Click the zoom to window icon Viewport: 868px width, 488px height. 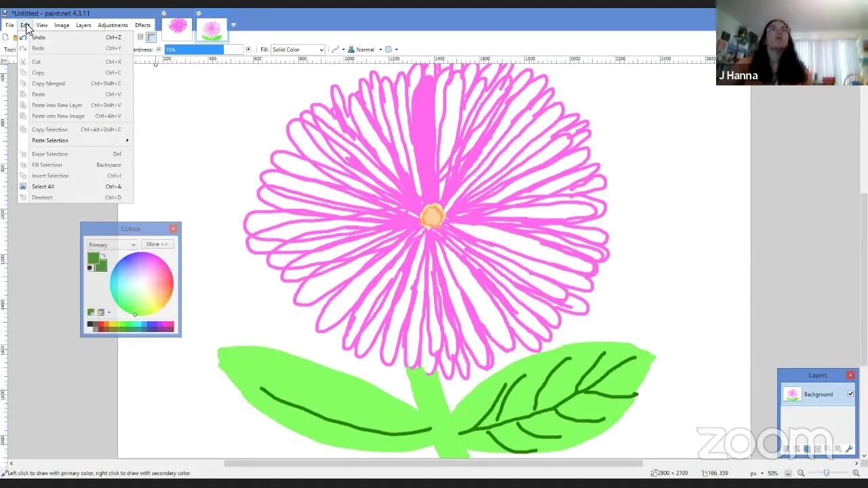(788, 473)
